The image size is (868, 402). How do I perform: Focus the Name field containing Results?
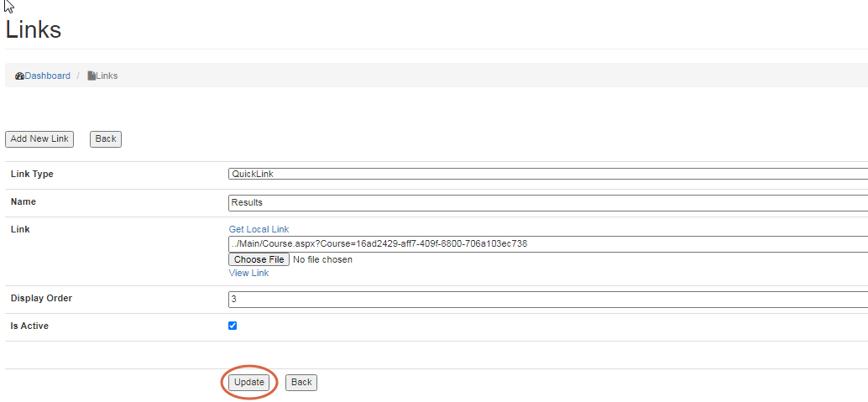coord(547,202)
